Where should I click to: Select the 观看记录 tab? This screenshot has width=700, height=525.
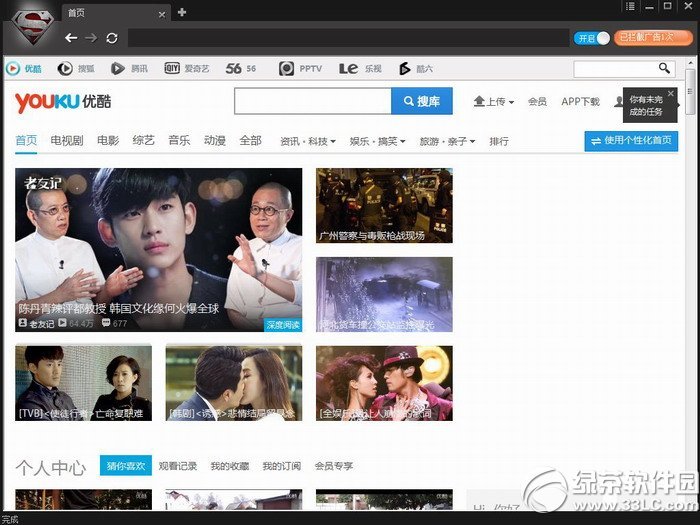(178, 466)
